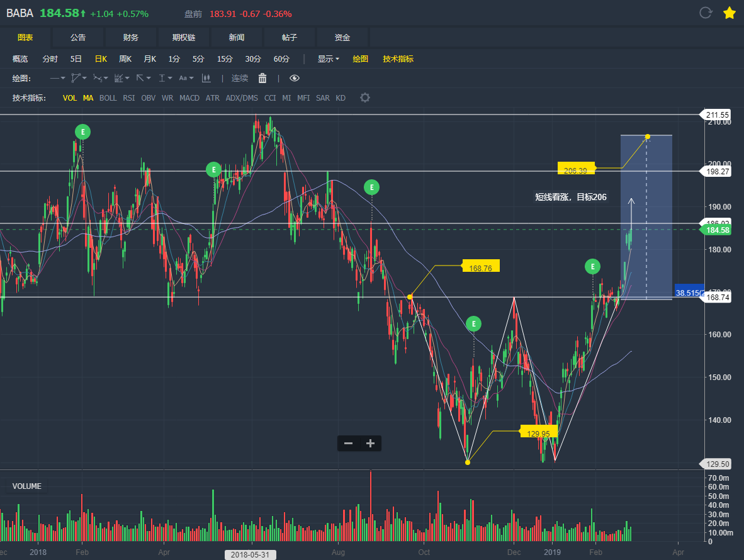744x560 pixels.
Task: Select the 概览 overview view
Action: 20,59
